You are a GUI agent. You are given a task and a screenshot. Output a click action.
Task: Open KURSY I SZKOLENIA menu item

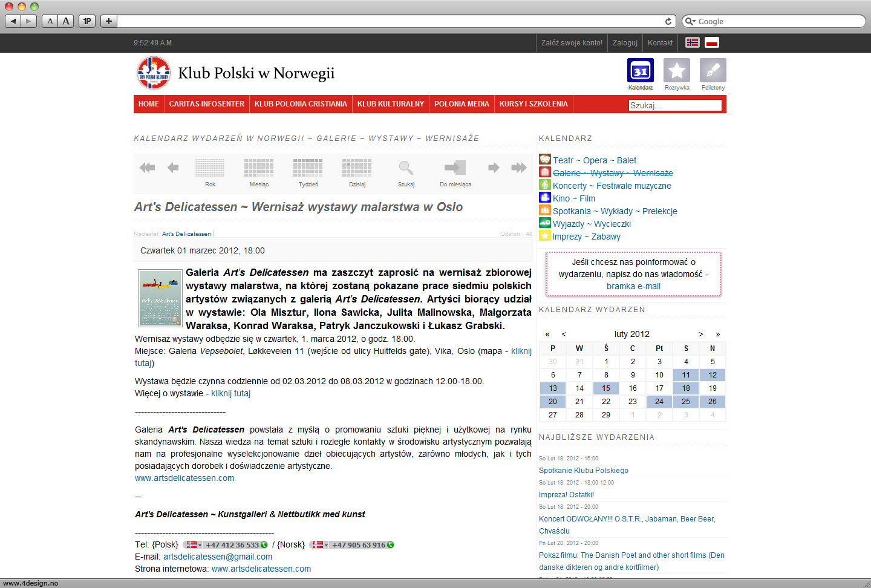[x=533, y=104]
